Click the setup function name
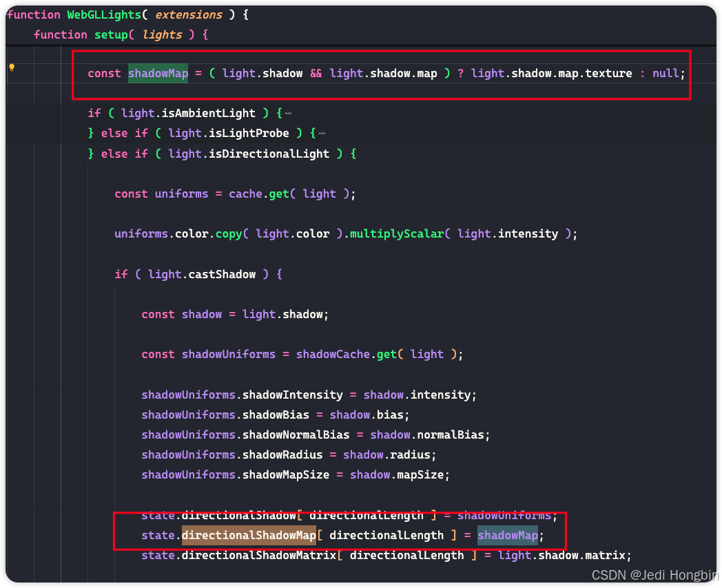 click(x=111, y=35)
